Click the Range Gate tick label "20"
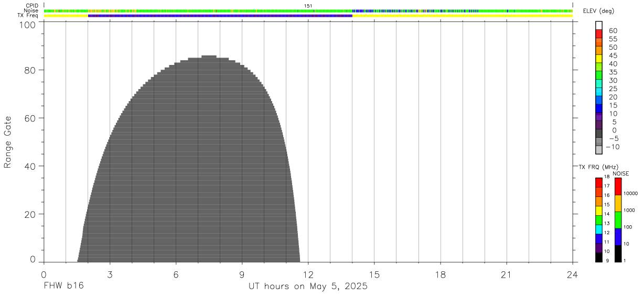 pos(30,215)
